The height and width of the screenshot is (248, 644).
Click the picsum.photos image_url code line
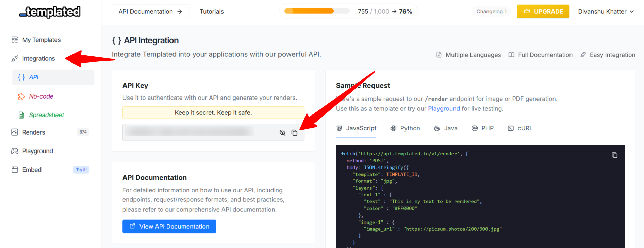tap(433, 229)
